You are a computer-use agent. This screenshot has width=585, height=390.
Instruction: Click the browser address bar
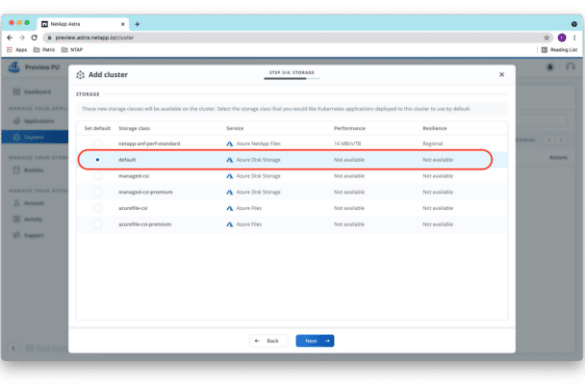click(x=298, y=37)
